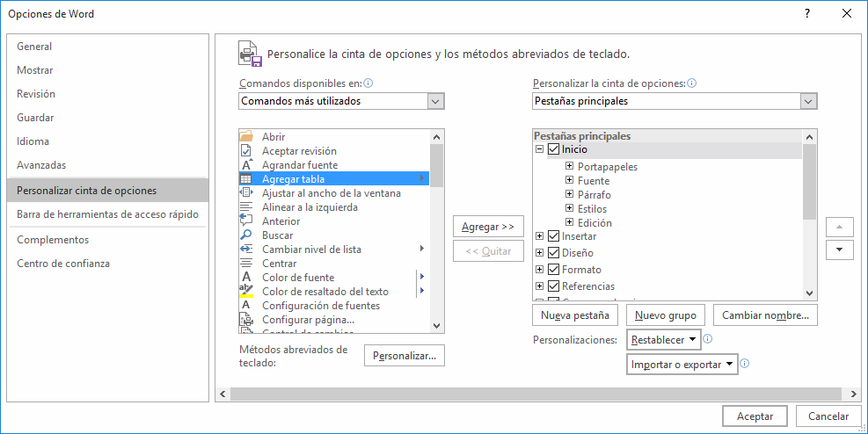Expand the Insertar tab node
Screen dimensions: 868x434
(540, 236)
